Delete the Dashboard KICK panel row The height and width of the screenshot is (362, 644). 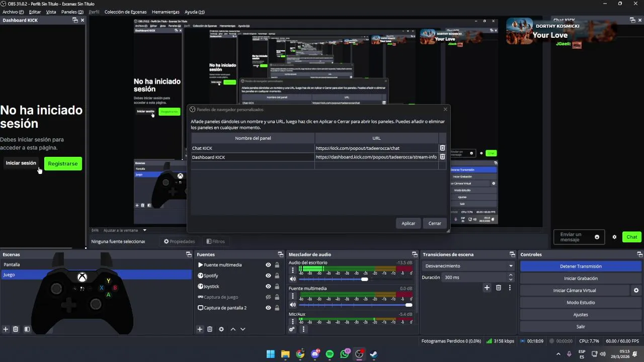pos(442,157)
